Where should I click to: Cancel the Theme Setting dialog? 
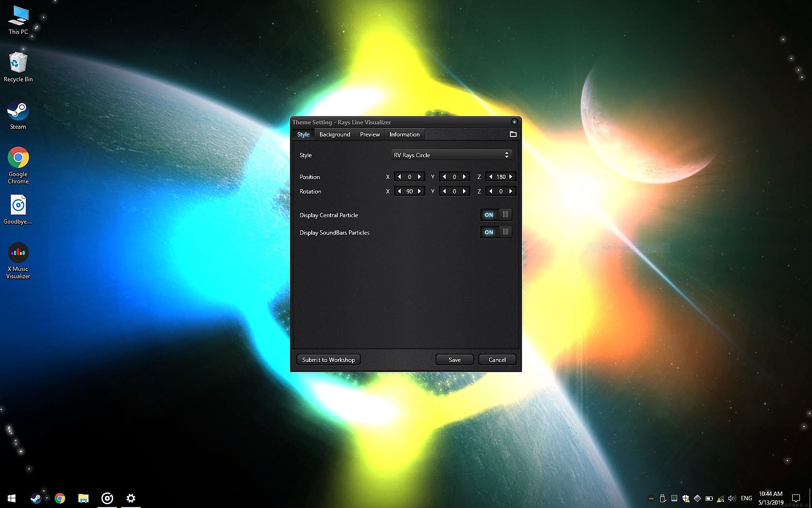click(497, 359)
